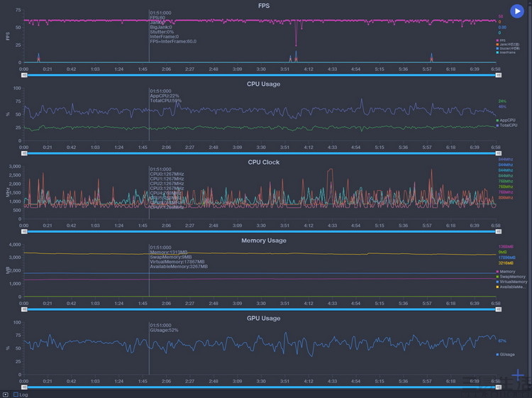Click the jank spike near 6:01 in FPS chart
532x398 pixels.
pos(431,57)
